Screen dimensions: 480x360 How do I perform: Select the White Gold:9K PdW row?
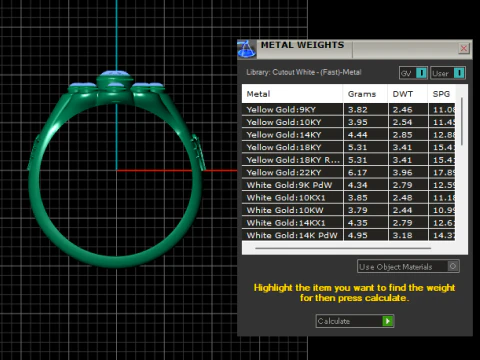pyautogui.click(x=348, y=185)
